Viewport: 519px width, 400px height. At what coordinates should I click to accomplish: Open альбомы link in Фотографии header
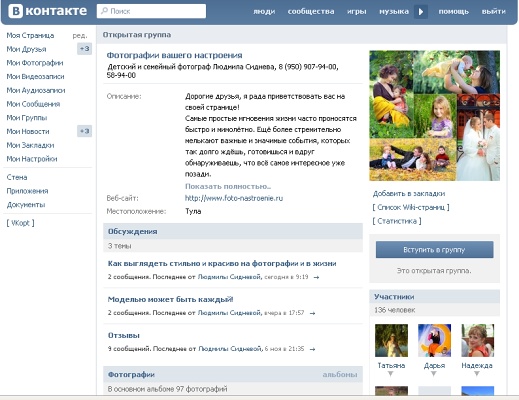[340, 375]
